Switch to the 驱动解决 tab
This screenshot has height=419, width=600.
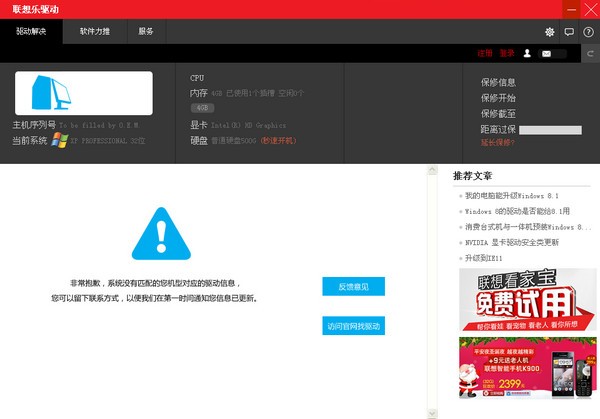point(31,32)
